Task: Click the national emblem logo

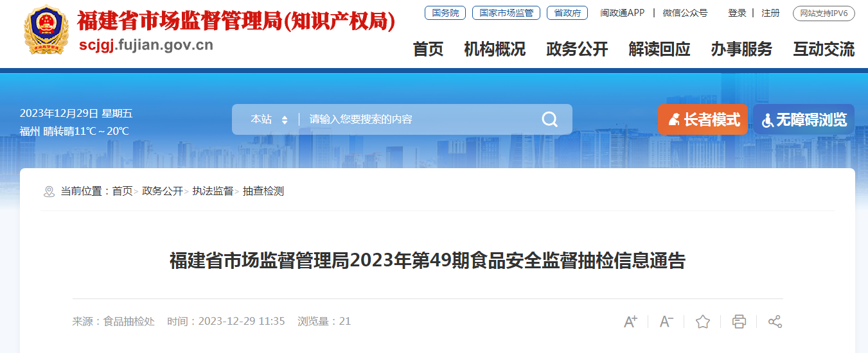Action: [46, 32]
